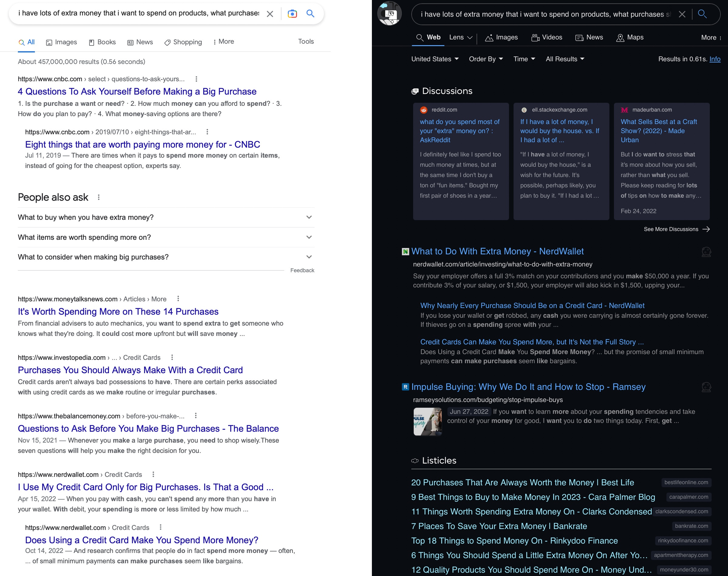Click the Listicles section icon
This screenshot has width=728, height=576.
415,461
